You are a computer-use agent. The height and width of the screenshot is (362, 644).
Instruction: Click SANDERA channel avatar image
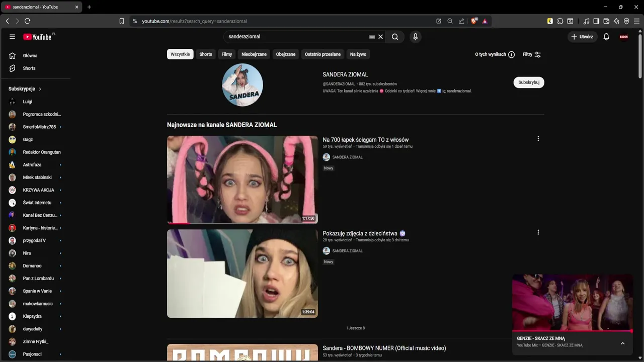[243, 85]
